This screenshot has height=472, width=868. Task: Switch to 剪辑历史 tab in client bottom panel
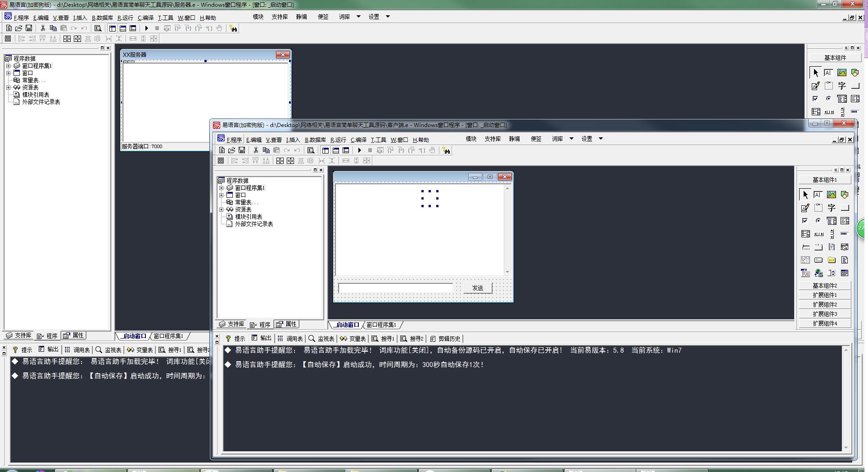tap(445, 339)
